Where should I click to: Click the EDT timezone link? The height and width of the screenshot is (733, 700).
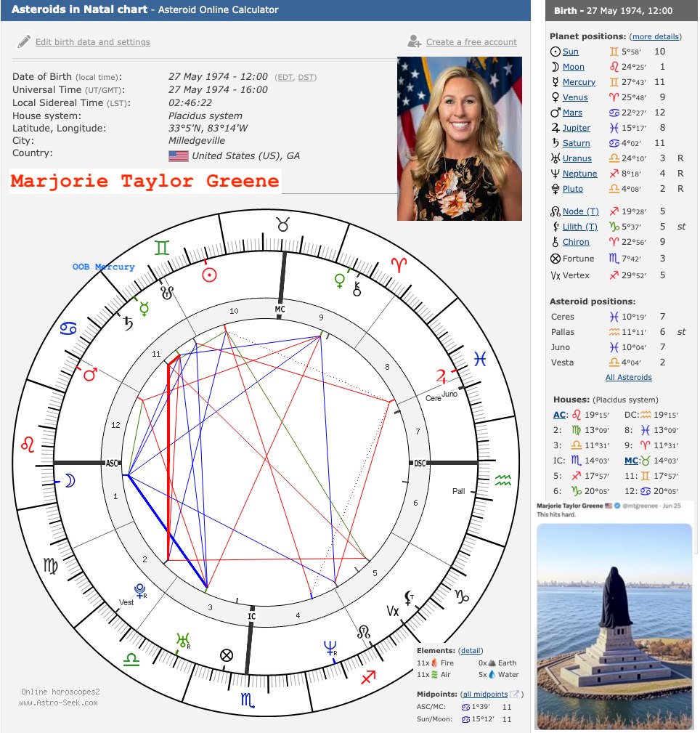284,77
